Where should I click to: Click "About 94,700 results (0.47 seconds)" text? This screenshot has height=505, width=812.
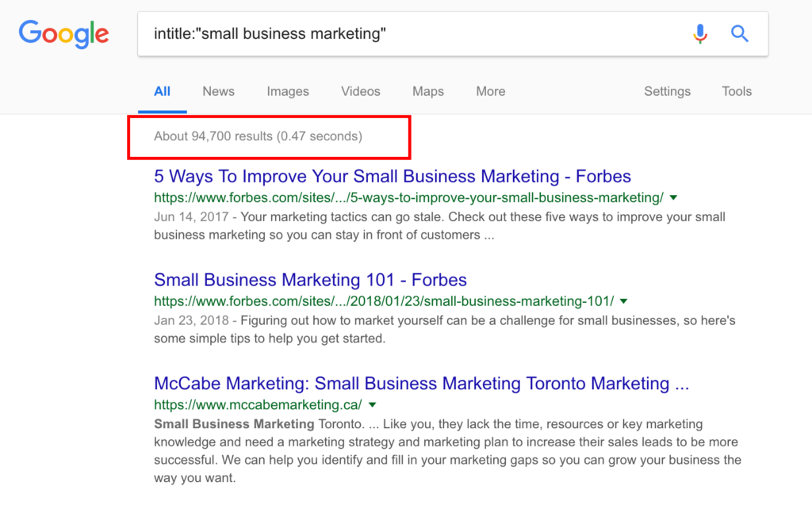(258, 136)
